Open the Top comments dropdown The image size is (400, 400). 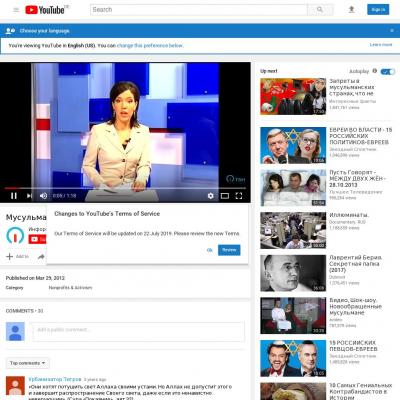[28, 363]
